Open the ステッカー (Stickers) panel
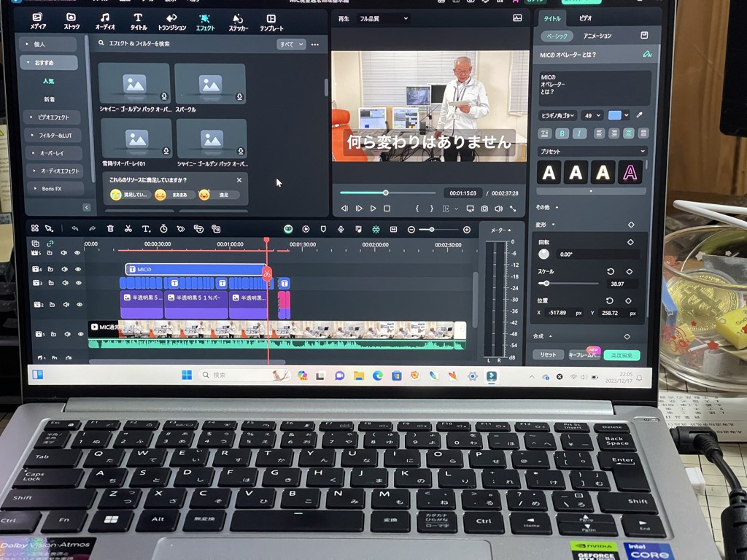The width and height of the screenshot is (747, 560). pos(238,21)
